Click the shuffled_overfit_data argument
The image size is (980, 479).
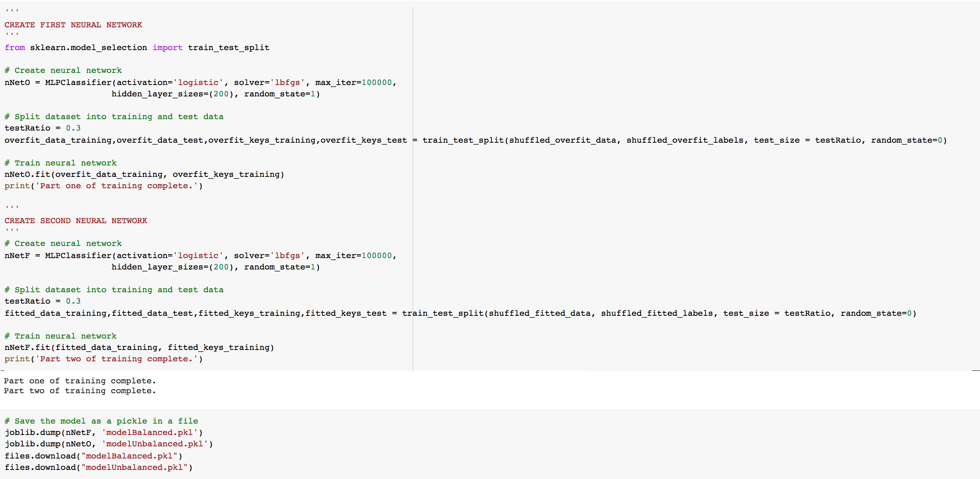(x=562, y=140)
